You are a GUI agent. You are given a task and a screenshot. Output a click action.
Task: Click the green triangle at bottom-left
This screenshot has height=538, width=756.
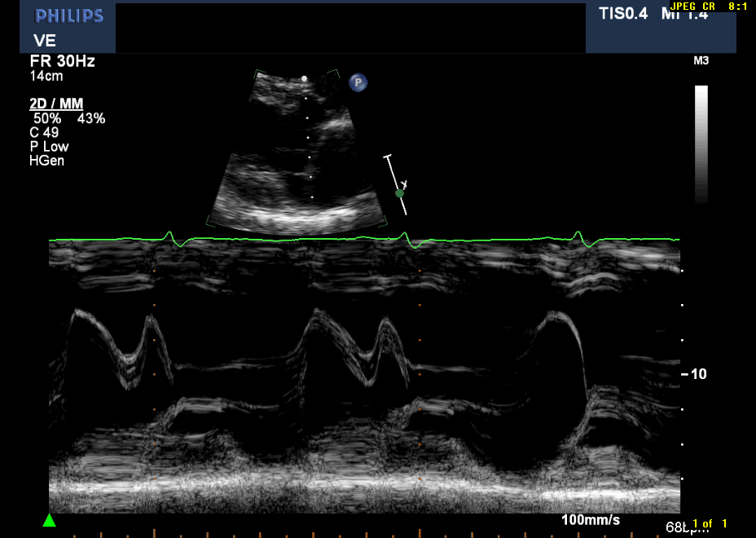click(50, 520)
